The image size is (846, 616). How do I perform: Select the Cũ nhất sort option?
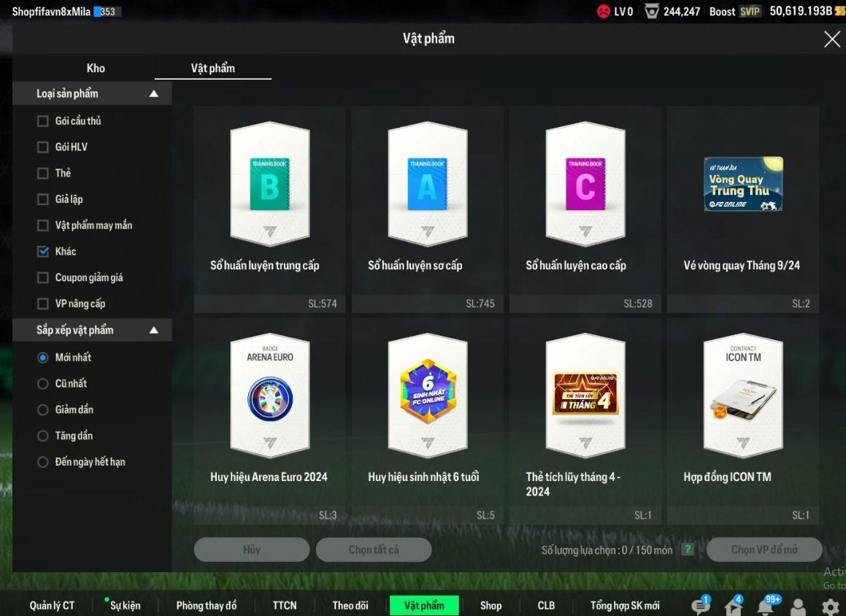click(43, 384)
